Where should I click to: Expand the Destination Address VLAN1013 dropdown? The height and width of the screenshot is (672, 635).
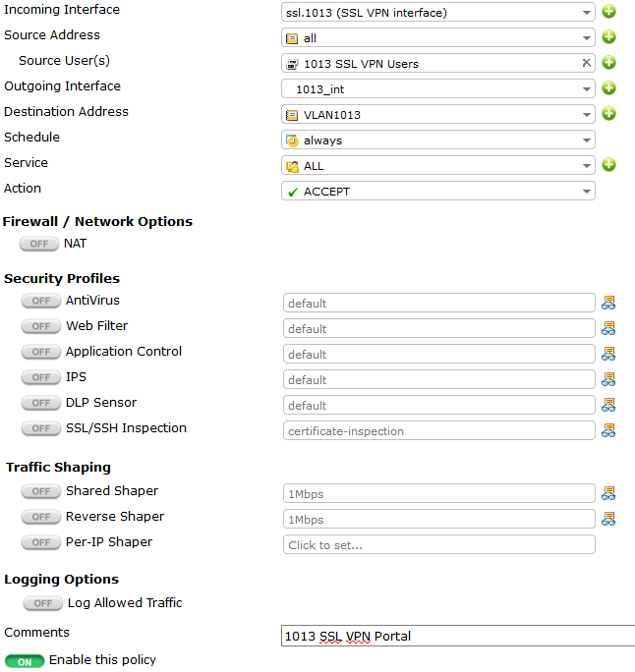pyautogui.click(x=437, y=114)
